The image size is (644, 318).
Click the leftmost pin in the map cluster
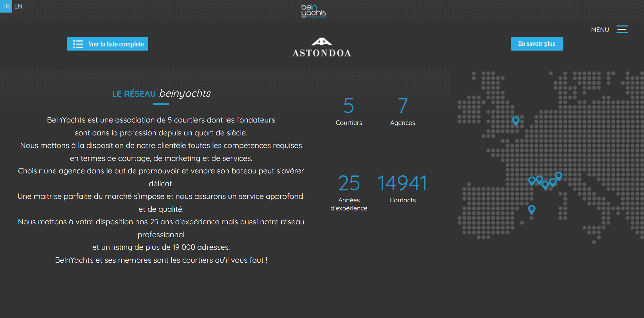click(532, 180)
